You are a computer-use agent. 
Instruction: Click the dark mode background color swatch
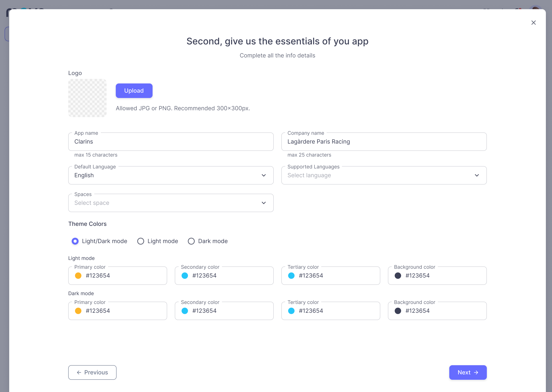tap(398, 311)
